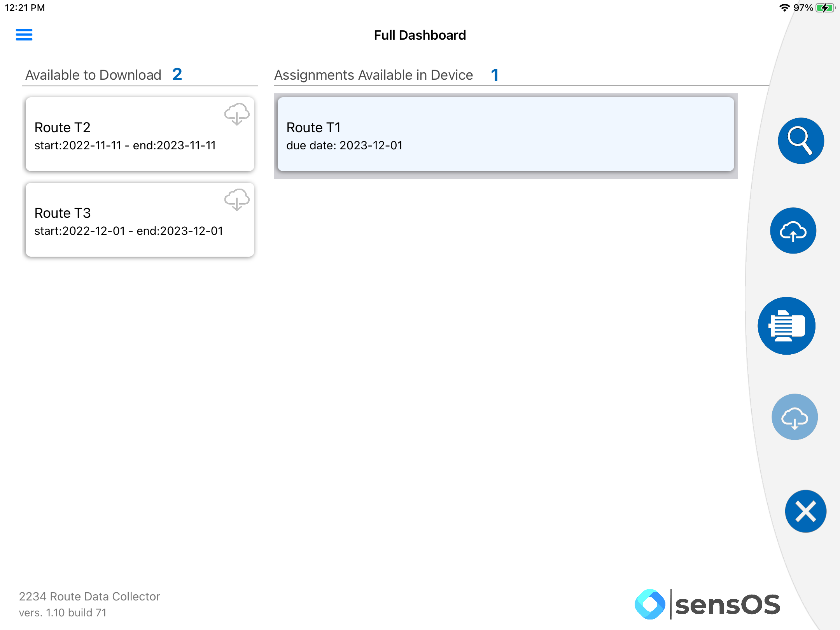The width and height of the screenshot is (840, 630).
Task: Download Route T3 via its cloud icon
Action: 237,200
